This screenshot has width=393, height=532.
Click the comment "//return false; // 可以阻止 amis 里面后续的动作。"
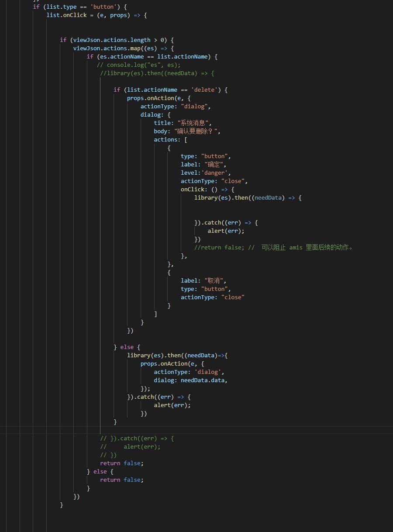tap(273, 248)
